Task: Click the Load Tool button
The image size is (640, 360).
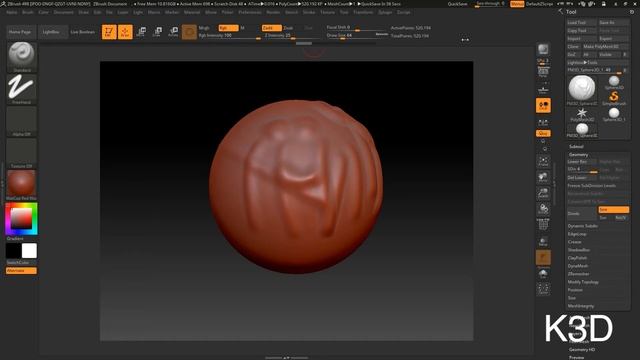Action: click(x=582, y=22)
